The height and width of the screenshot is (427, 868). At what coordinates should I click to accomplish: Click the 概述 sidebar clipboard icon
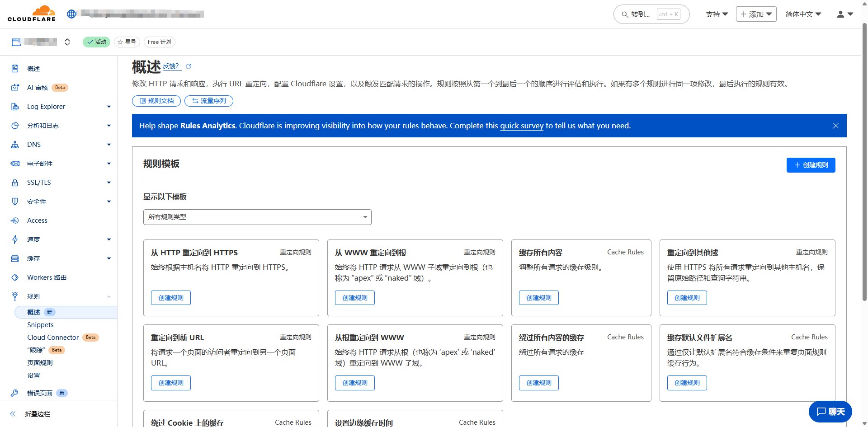(x=15, y=69)
